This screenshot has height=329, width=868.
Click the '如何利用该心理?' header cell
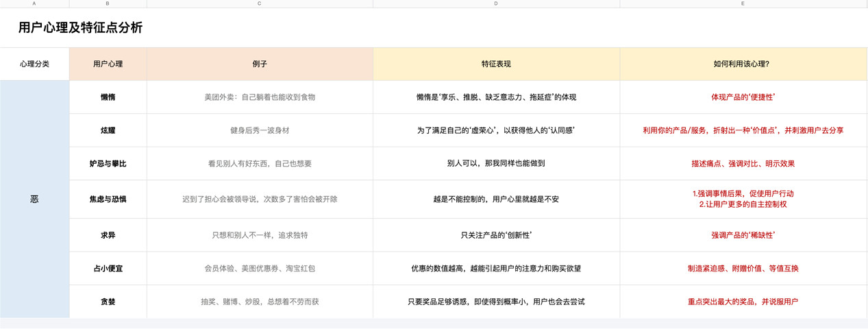(x=743, y=64)
